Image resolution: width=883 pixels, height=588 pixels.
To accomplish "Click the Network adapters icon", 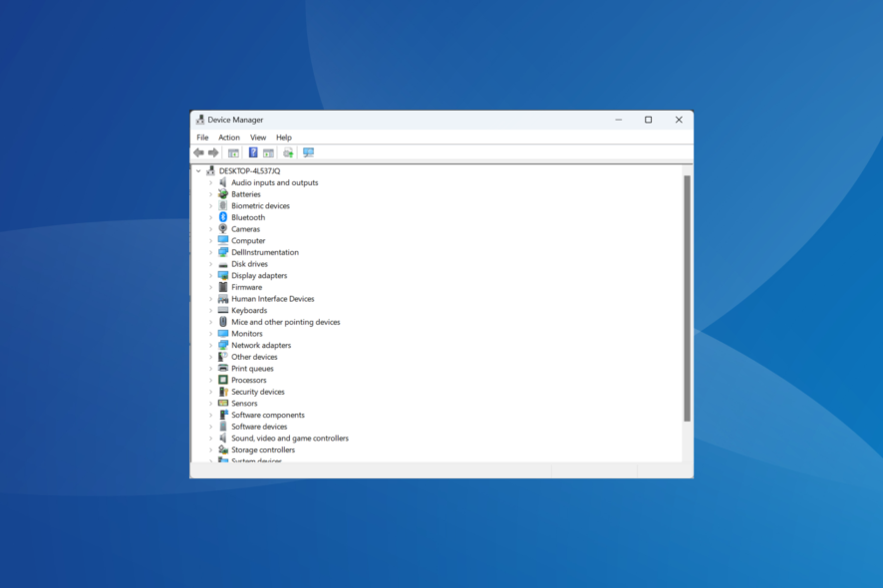I will tap(223, 345).
